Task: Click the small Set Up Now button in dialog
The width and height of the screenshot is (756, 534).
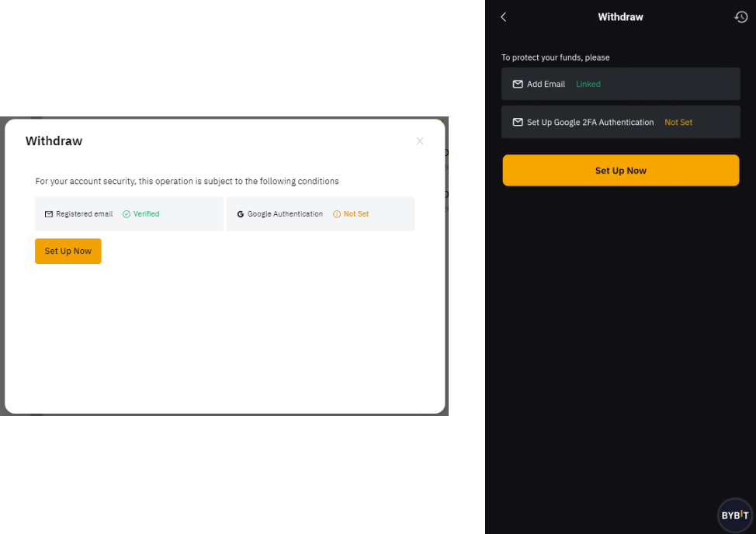Action: (x=68, y=251)
